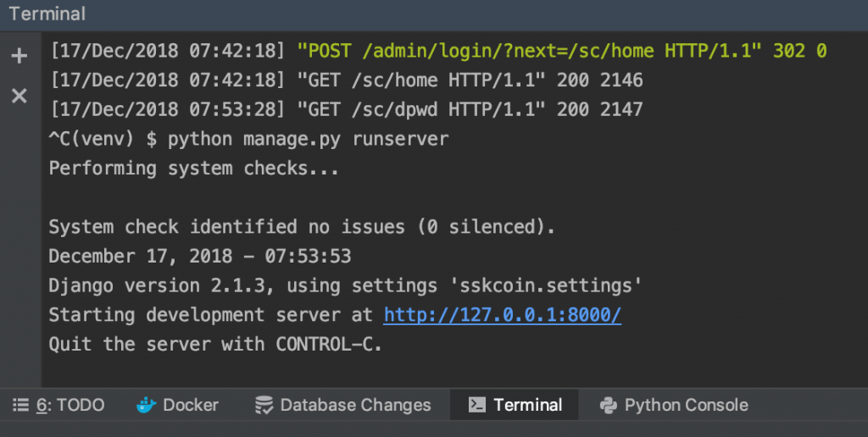
Task: Click the Terminal prompt icon in bottom tab
Action: 477,406
